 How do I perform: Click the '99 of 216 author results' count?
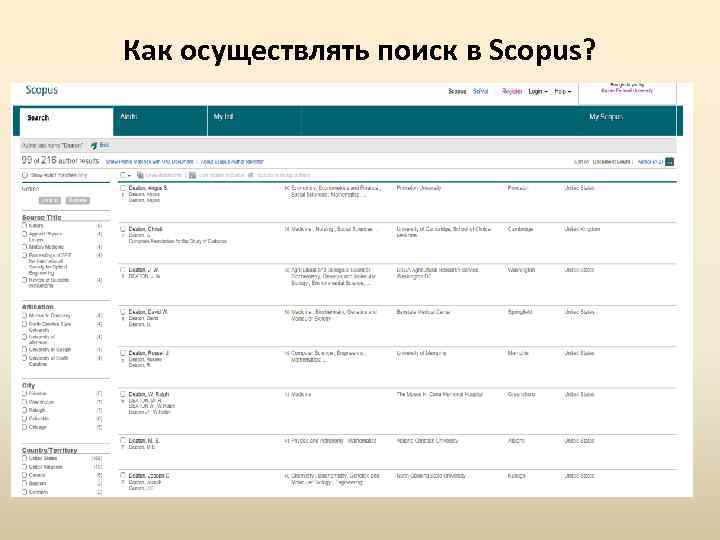(x=60, y=160)
